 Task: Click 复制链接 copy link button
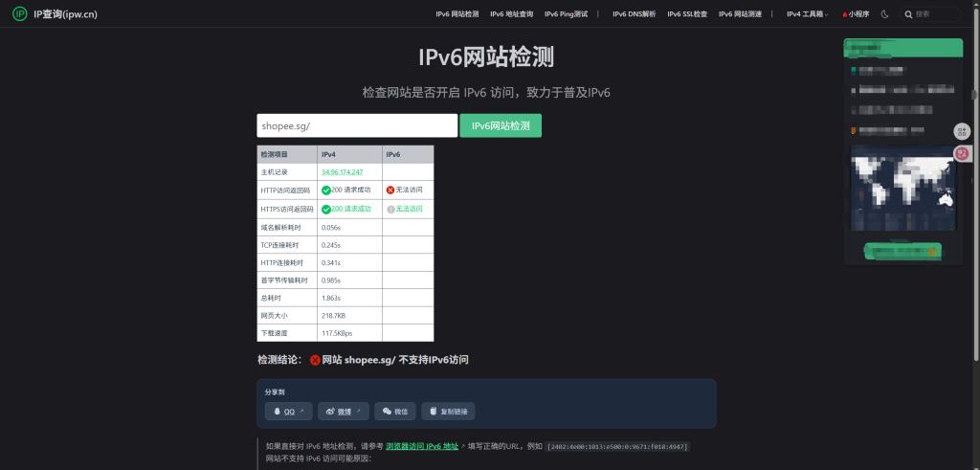[448, 412]
